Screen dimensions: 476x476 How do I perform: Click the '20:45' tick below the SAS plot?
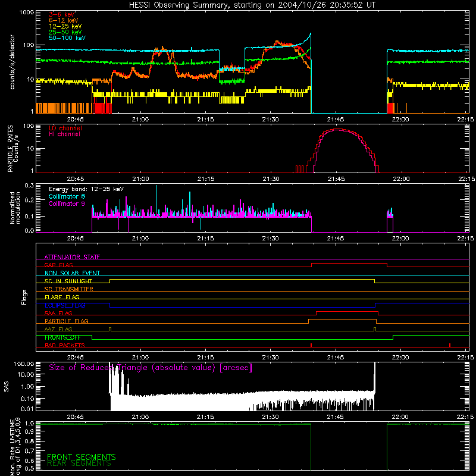coord(75,416)
